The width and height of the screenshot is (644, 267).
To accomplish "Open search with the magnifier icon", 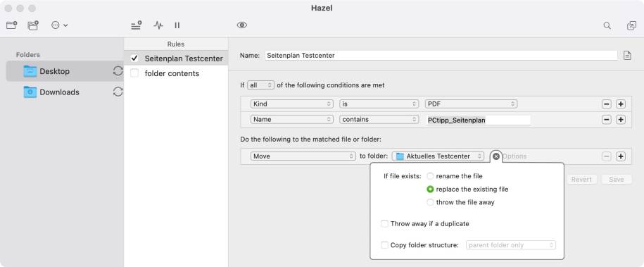I will (607, 25).
